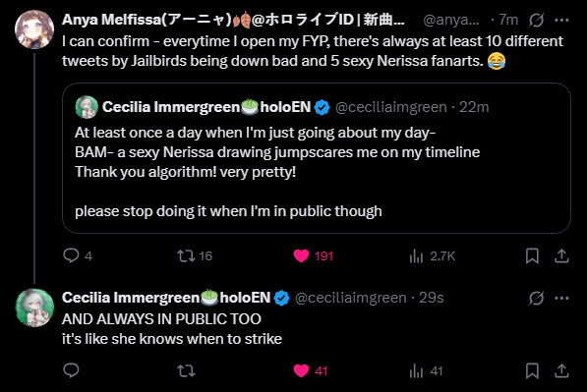
Task: Open Cecilia Immergreen's reply avatar
Action: click(34, 308)
